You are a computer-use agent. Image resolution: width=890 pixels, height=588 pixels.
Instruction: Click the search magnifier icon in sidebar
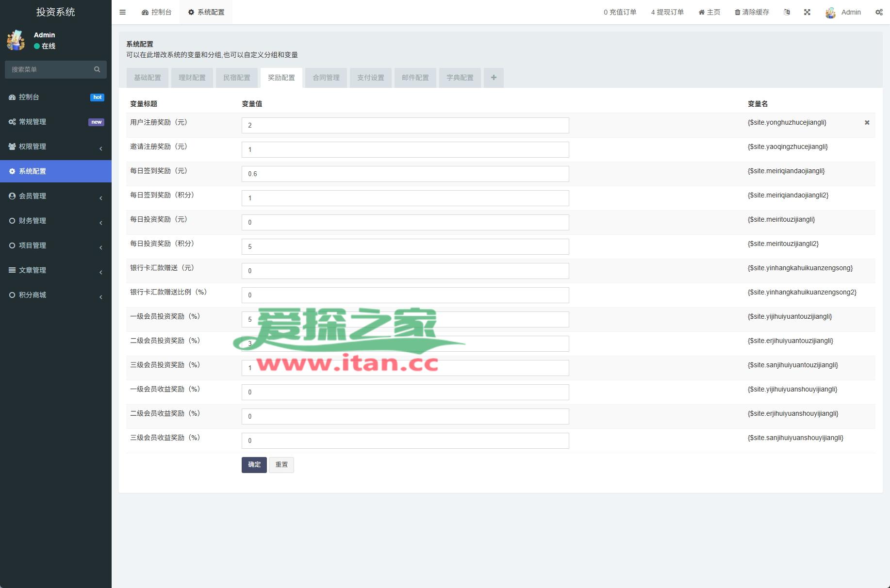[97, 69]
